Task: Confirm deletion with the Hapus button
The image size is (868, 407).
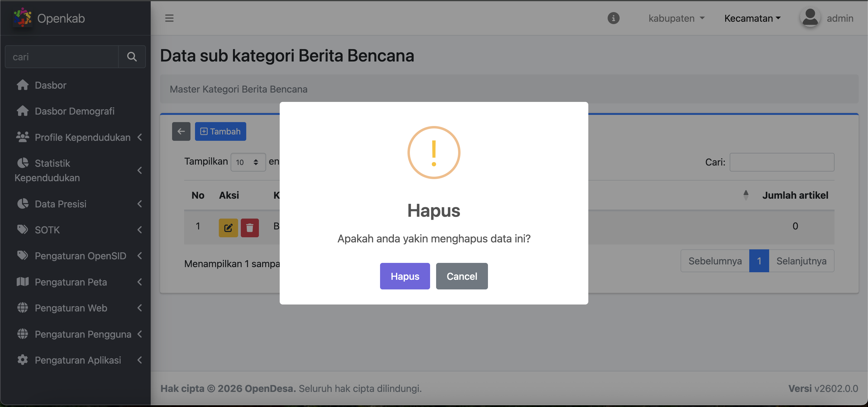Action: pos(405,276)
